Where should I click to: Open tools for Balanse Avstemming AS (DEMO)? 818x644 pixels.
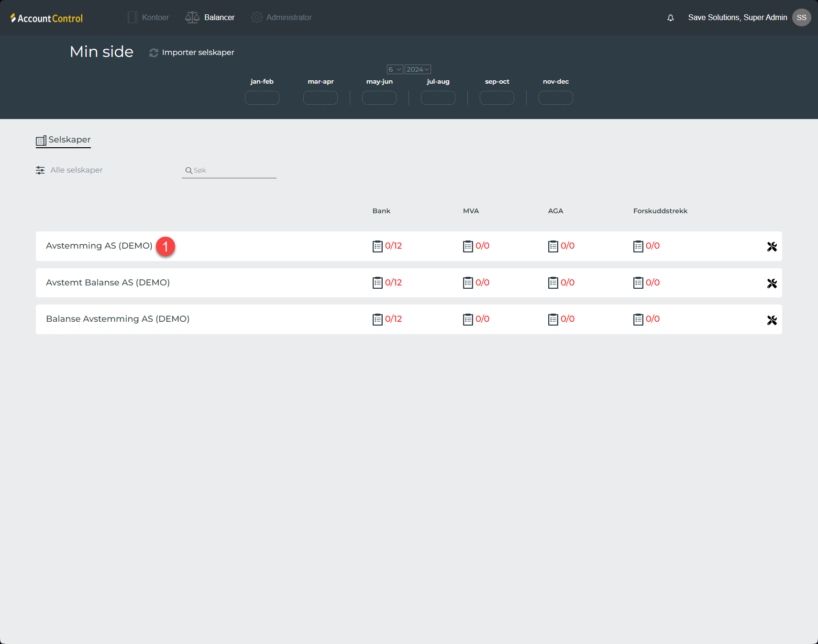(x=772, y=320)
